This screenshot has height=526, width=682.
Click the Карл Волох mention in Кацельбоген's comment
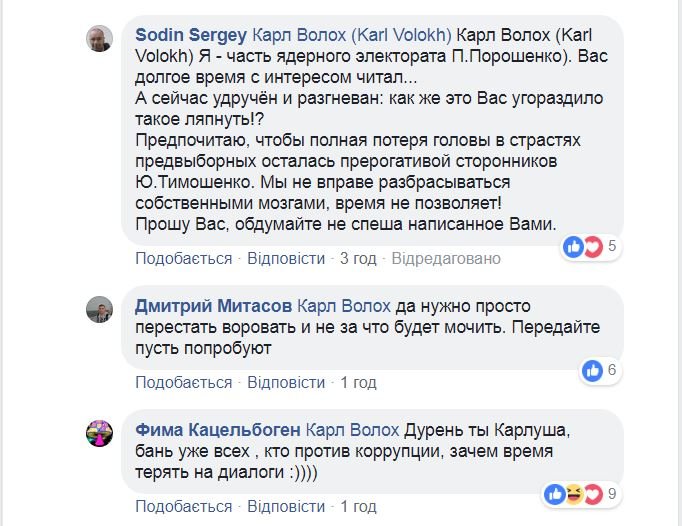[353, 429]
